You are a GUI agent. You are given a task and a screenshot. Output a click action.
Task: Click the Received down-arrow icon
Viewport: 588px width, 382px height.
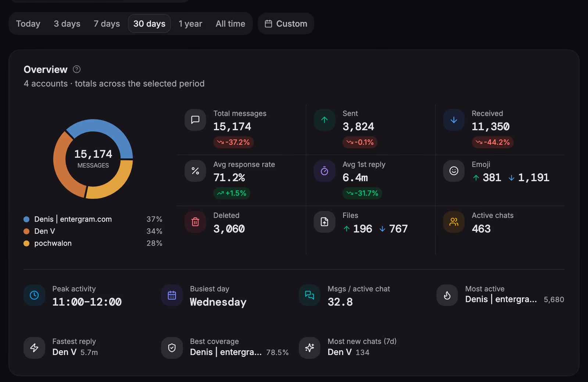click(x=454, y=120)
